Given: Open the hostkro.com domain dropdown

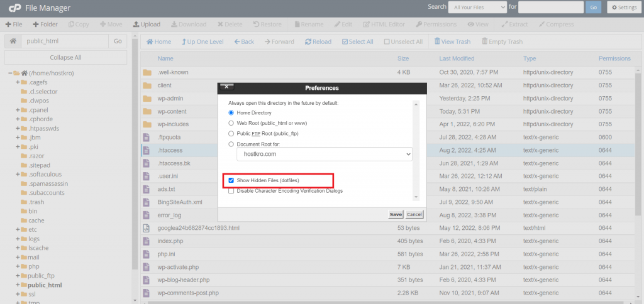Looking at the screenshot, I should pos(325,155).
